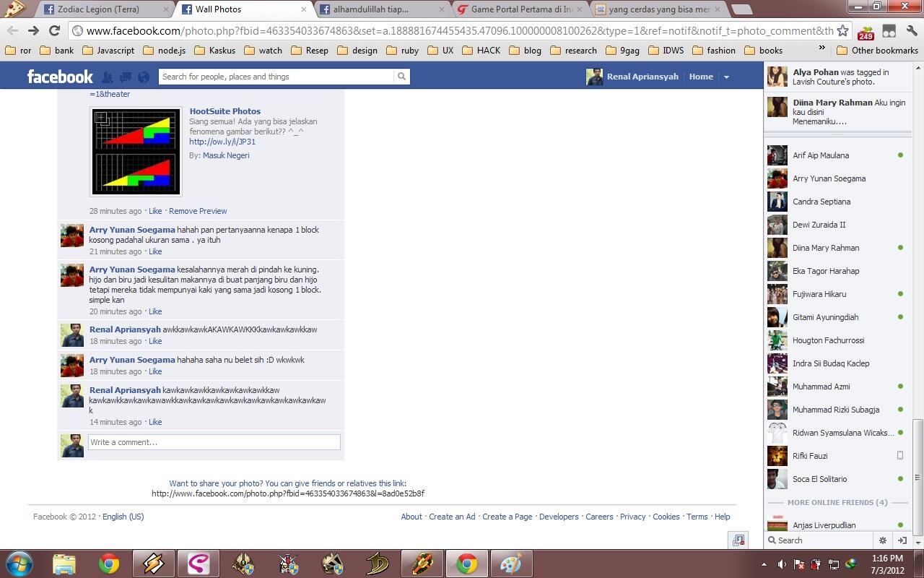Click the chat popup icon near the footer

point(738,540)
